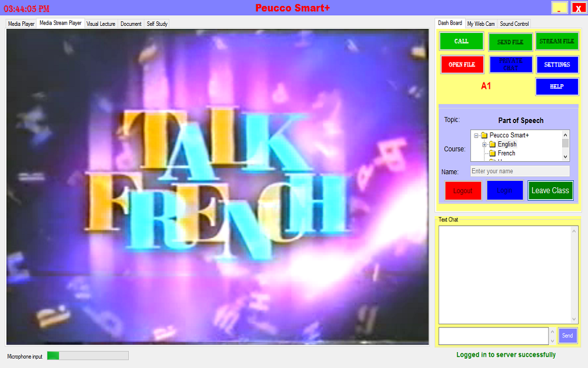This screenshot has width=588, height=368.
Task: Click the Enter your name field
Action: click(x=520, y=171)
